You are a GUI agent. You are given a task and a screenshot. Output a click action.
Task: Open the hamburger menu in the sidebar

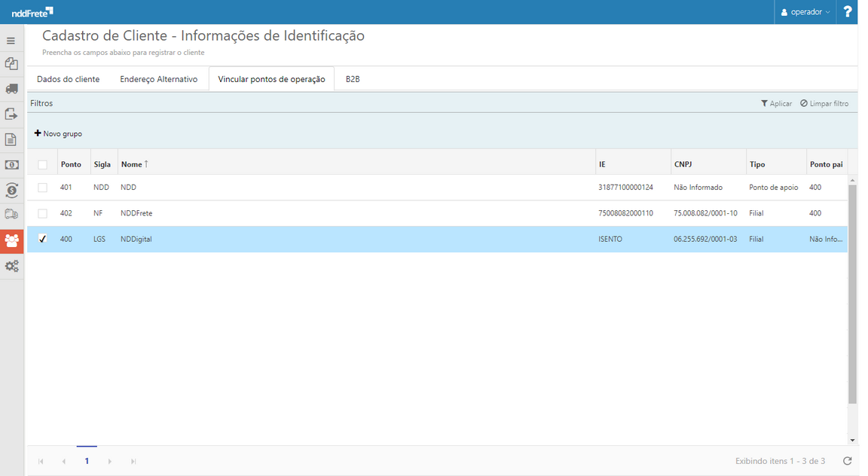11,40
